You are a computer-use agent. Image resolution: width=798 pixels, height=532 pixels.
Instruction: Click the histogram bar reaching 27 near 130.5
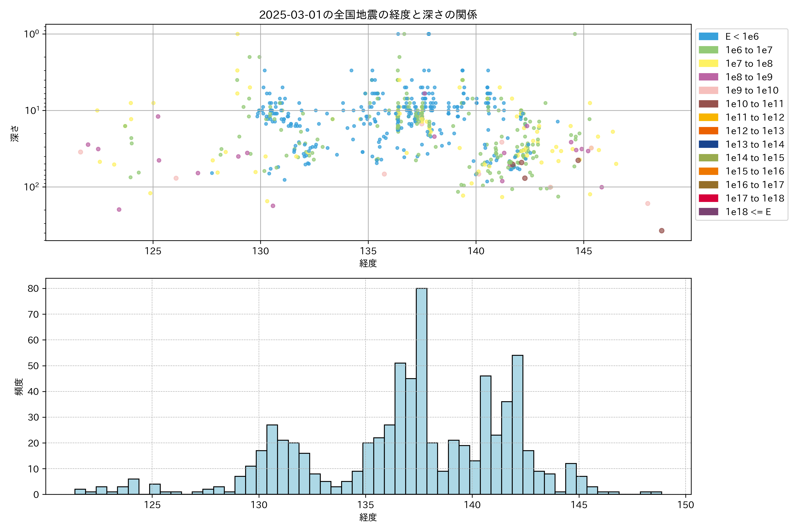tap(272, 460)
